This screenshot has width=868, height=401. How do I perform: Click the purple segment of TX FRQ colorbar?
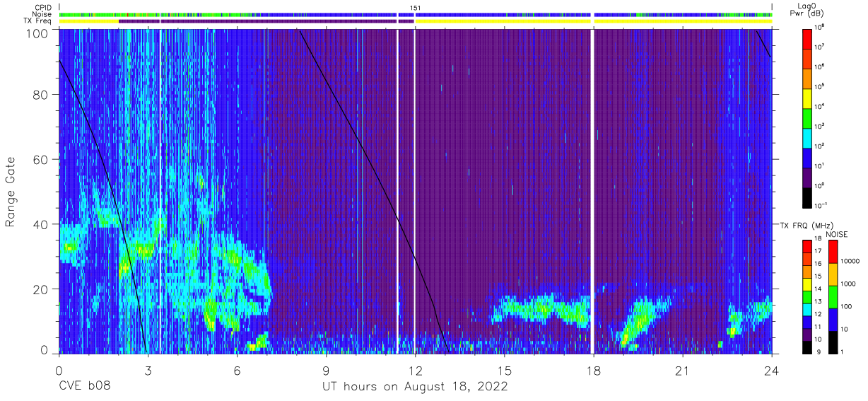[807, 334]
